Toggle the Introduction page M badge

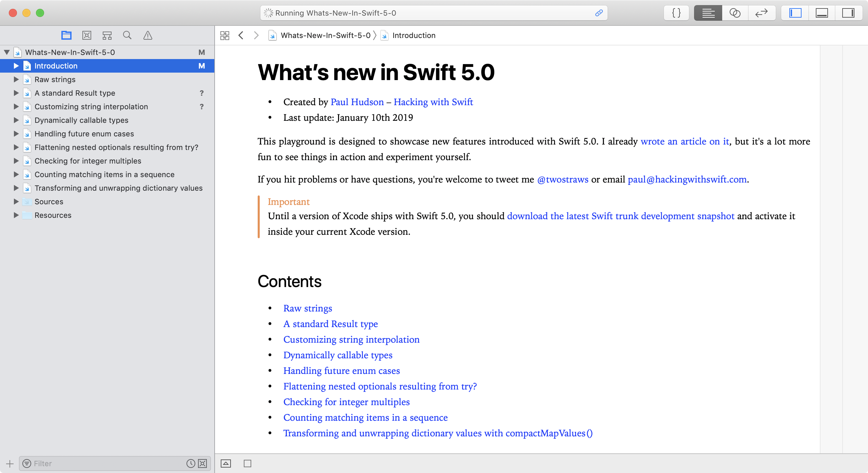click(x=201, y=65)
